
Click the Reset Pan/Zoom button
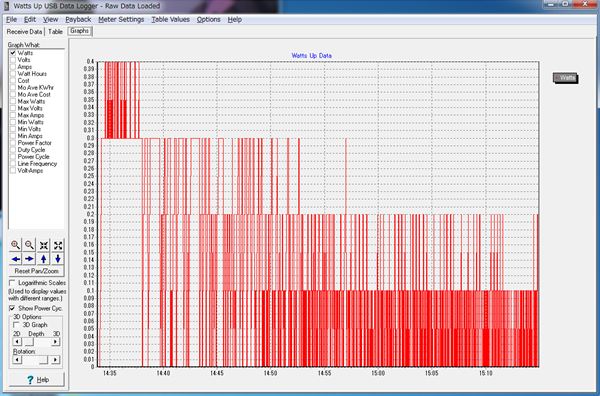click(x=36, y=271)
